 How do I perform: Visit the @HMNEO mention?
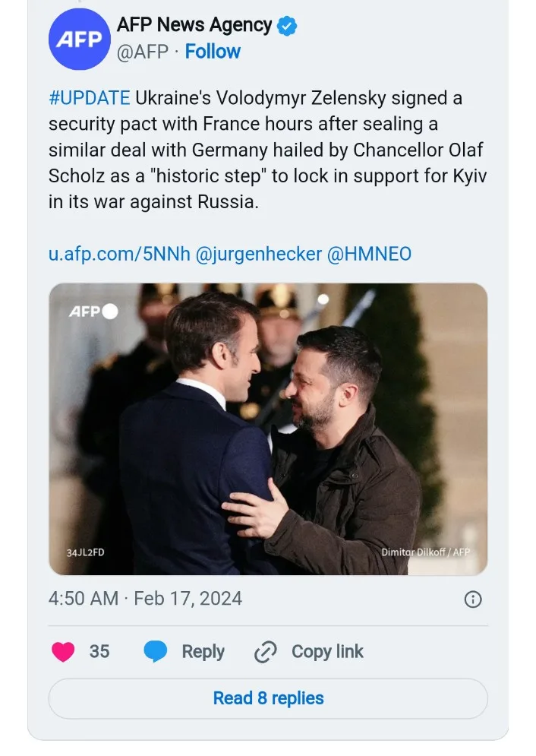coord(369,254)
